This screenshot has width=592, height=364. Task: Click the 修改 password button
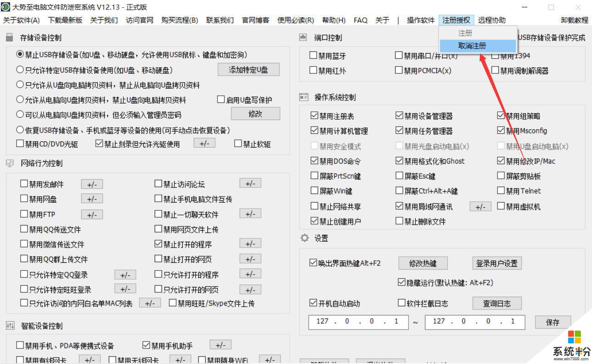pyautogui.click(x=255, y=114)
